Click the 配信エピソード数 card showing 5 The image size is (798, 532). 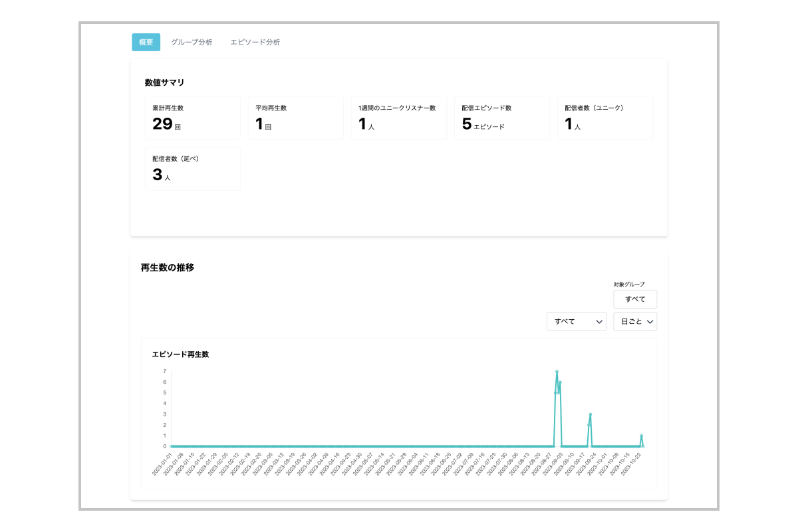coord(502,118)
